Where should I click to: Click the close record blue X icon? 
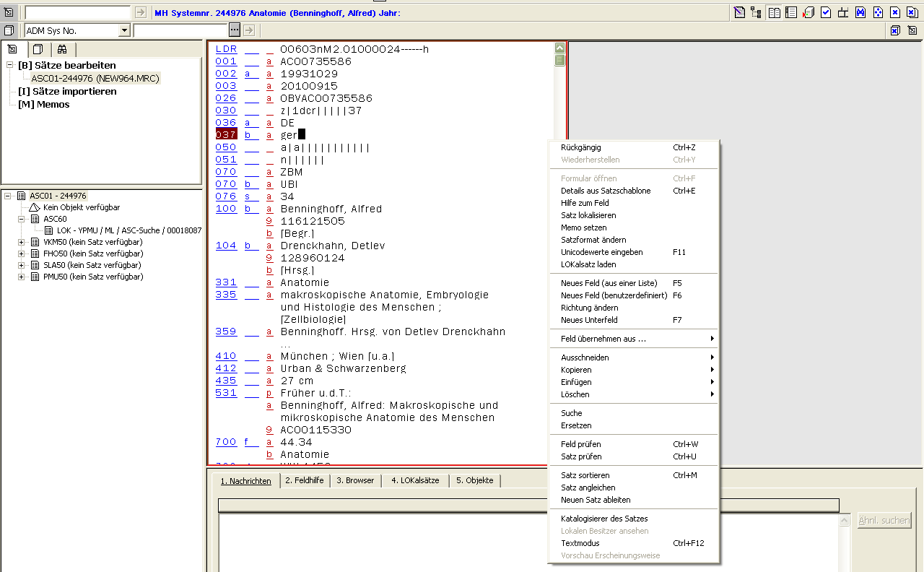(x=895, y=12)
